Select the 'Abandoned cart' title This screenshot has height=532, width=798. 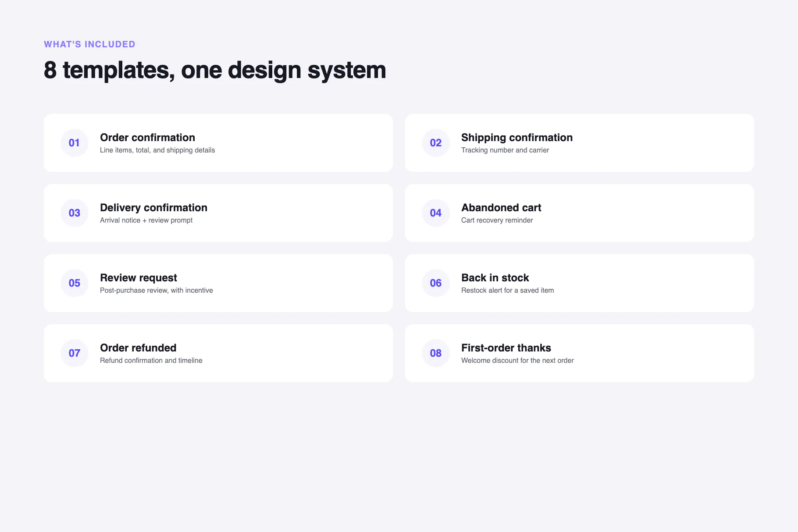[501, 208]
